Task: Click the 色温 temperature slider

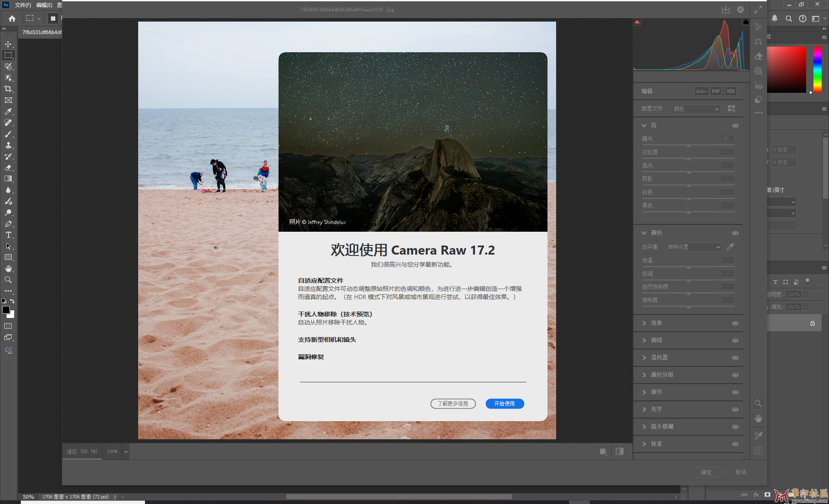Action: tap(688, 267)
